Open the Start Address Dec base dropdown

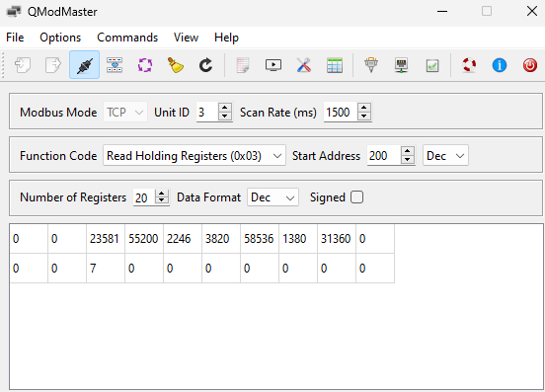pyautogui.click(x=445, y=155)
